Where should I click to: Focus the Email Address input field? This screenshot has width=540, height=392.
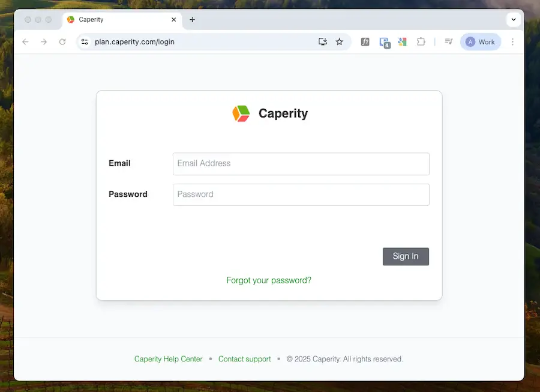(x=301, y=164)
